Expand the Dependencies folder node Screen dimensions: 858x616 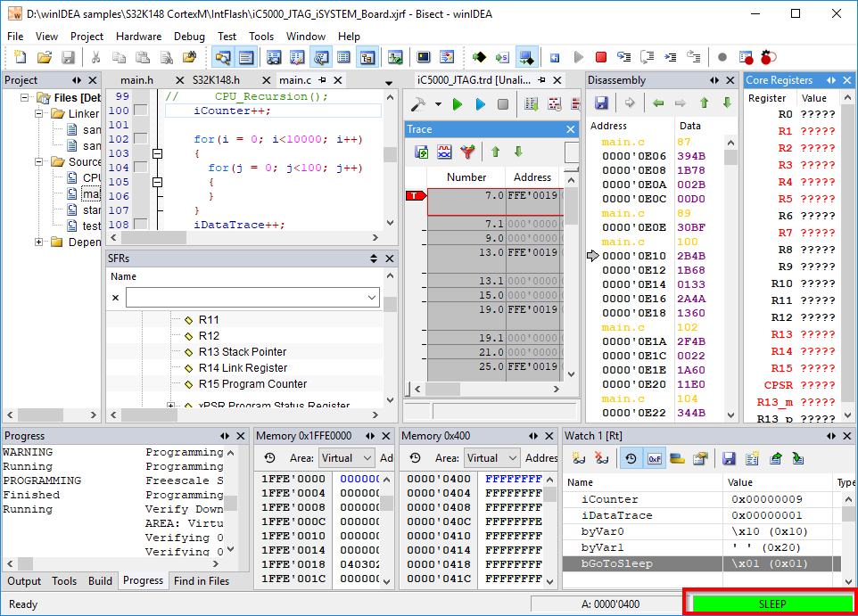click(x=39, y=242)
